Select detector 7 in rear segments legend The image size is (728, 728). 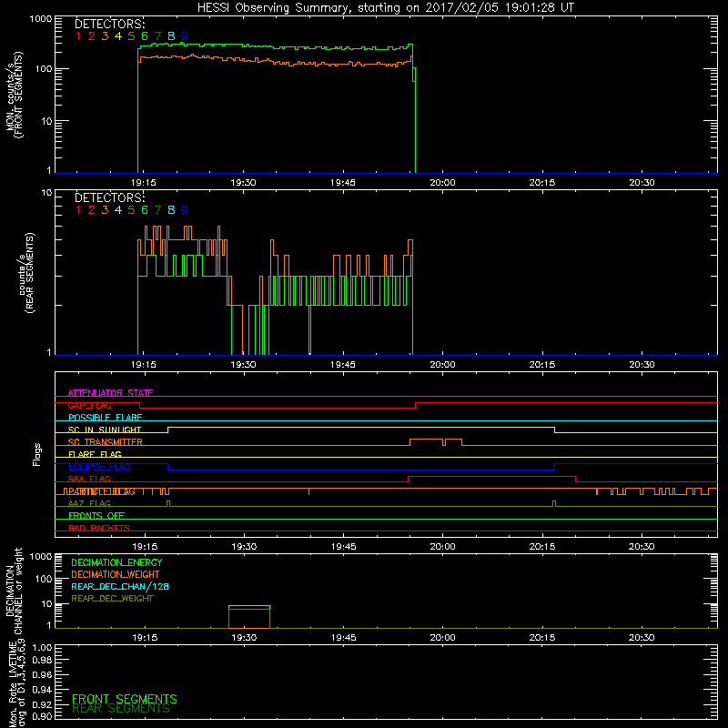click(x=157, y=210)
